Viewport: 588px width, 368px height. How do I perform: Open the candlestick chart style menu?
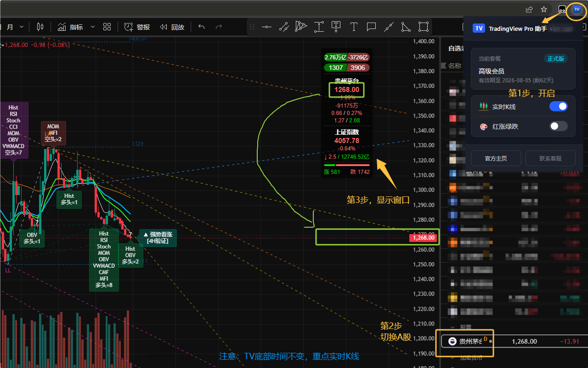(x=40, y=27)
